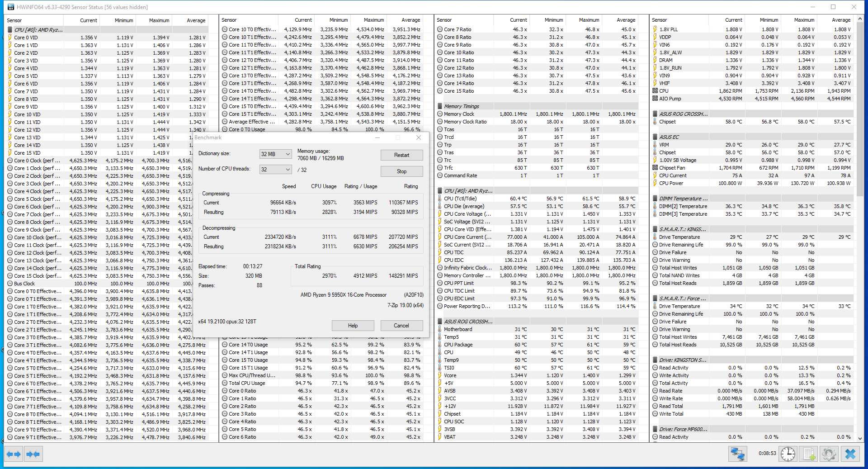Select the 1.00V SB Voltage row

pyautogui.click(x=752, y=160)
